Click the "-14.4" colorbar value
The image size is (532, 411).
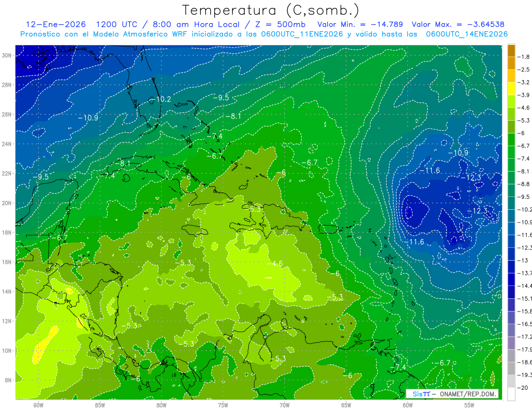pos(524,286)
